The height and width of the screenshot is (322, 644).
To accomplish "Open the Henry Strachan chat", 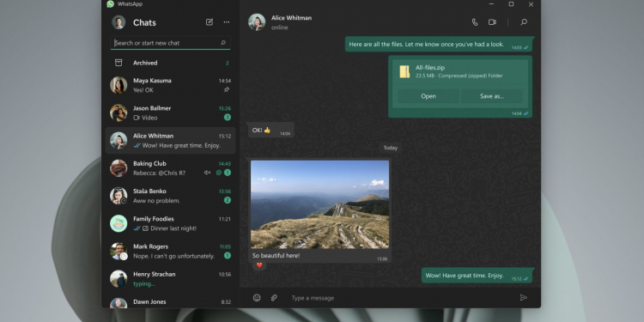I will coord(171,279).
